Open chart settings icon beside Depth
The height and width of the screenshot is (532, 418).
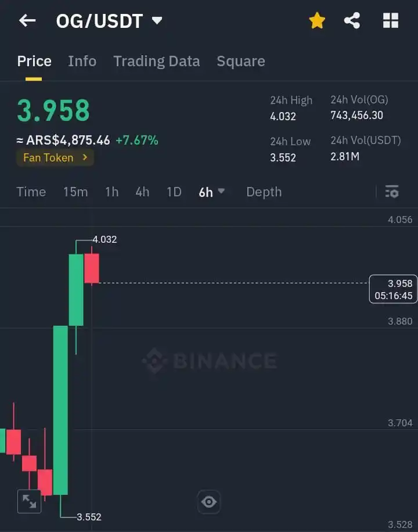pyautogui.click(x=392, y=192)
